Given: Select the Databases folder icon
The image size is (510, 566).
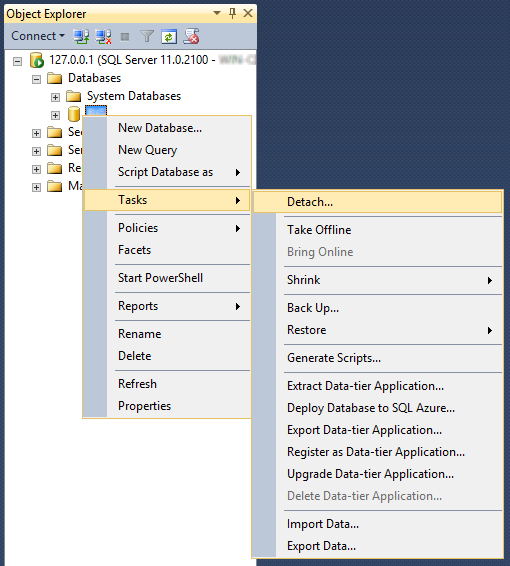Looking at the screenshot, I should point(55,78).
